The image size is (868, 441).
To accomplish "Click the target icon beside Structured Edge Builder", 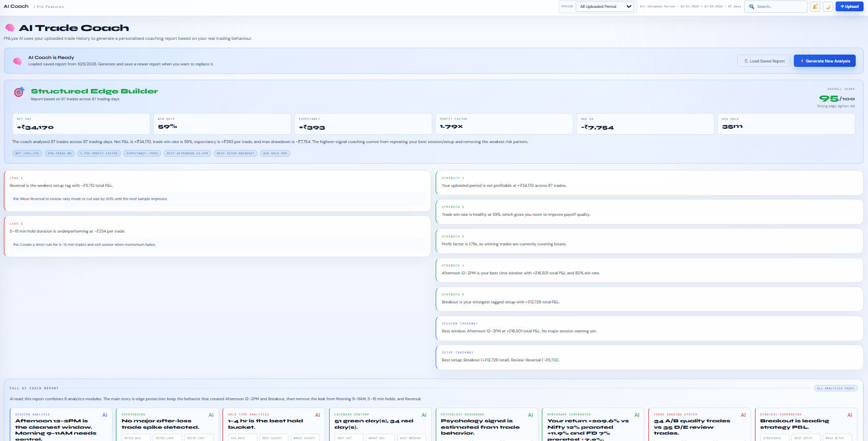I will (19, 92).
